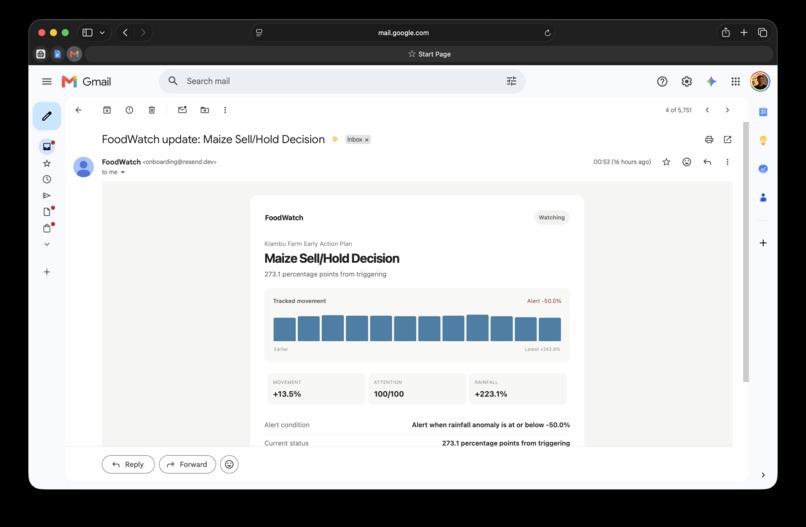Screen dimensions: 806x527
Task: Click the mail.google.com address bar
Action: pyautogui.click(x=403, y=33)
